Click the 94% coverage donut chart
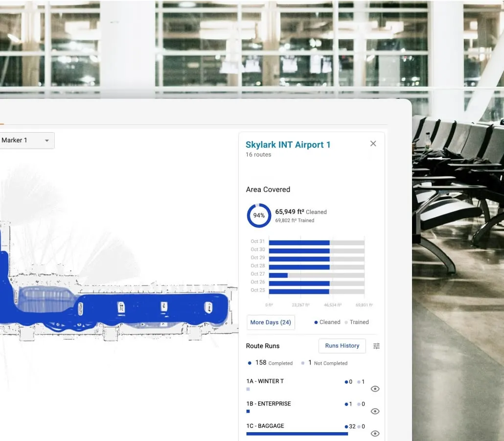Screen dimensions: 504x441 [259, 215]
